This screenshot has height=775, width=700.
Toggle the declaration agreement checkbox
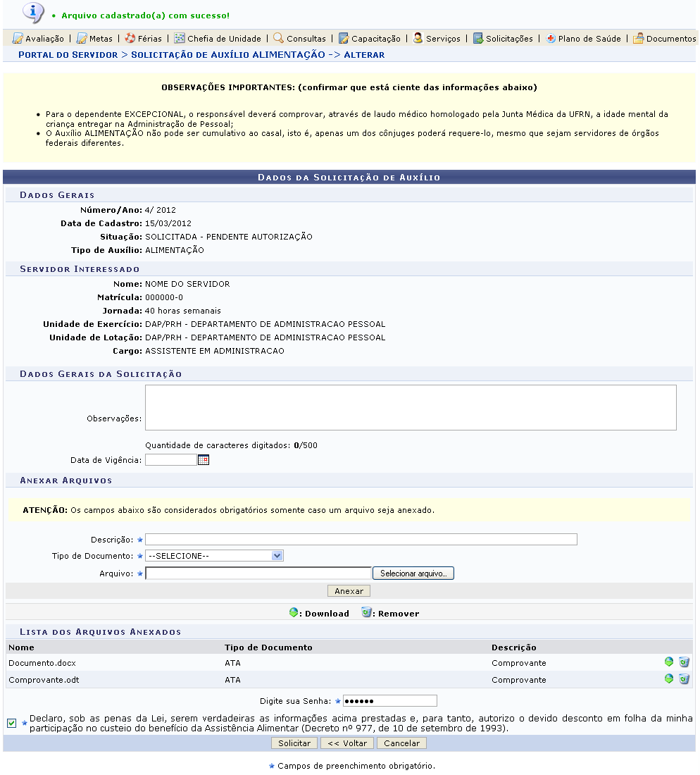coord(12,723)
